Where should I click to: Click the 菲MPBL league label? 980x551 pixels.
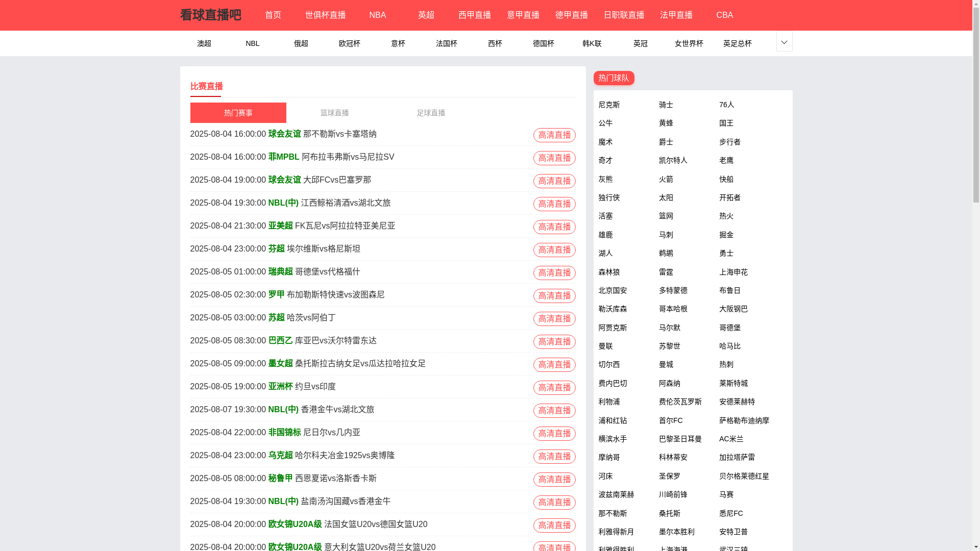coord(284,157)
